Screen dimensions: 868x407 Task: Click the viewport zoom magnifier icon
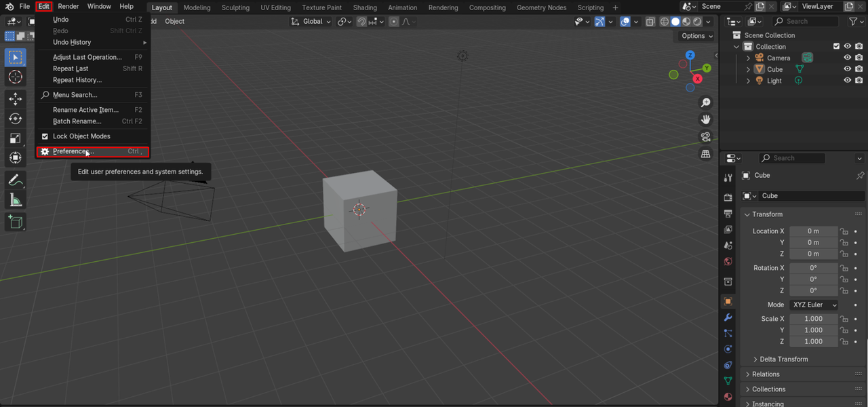[705, 102]
